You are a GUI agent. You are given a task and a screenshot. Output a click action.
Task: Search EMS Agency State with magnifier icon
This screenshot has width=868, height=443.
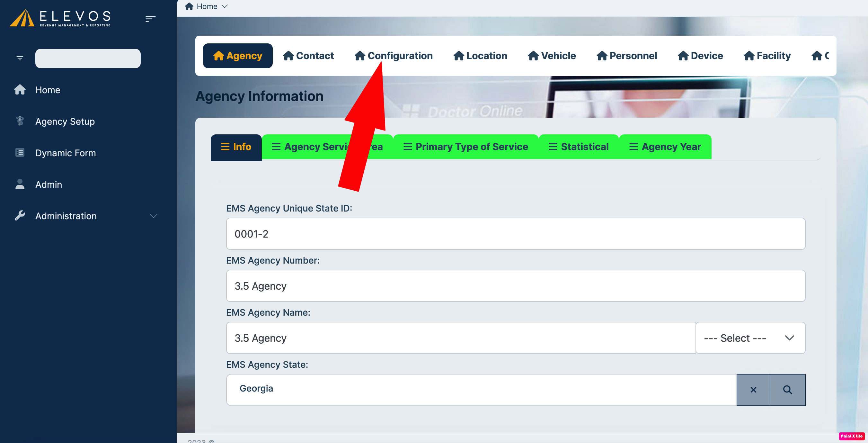tap(787, 390)
